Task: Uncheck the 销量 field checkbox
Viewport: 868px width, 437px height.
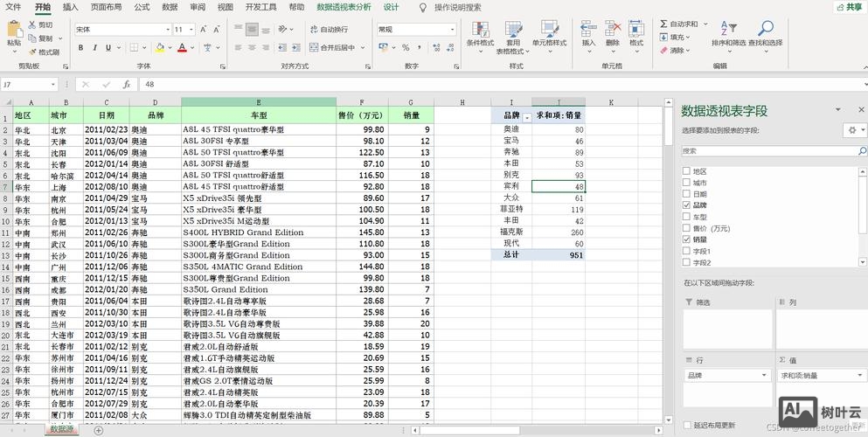Action: click(686, 239)
